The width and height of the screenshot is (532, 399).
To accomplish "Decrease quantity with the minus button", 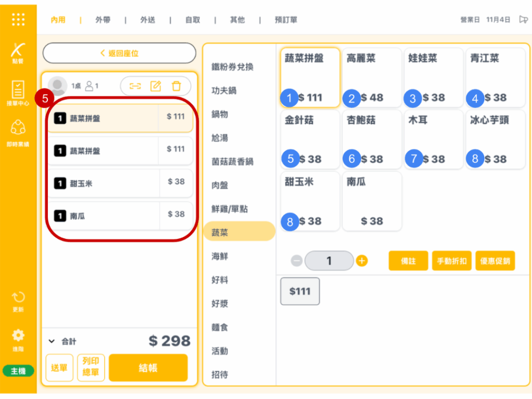I will click(x=297, y=261).
